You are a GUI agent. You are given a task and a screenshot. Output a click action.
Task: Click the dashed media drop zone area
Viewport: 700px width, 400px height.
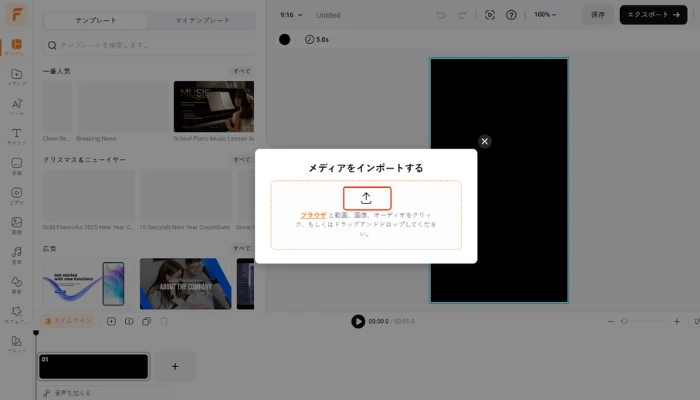(366, 215)
